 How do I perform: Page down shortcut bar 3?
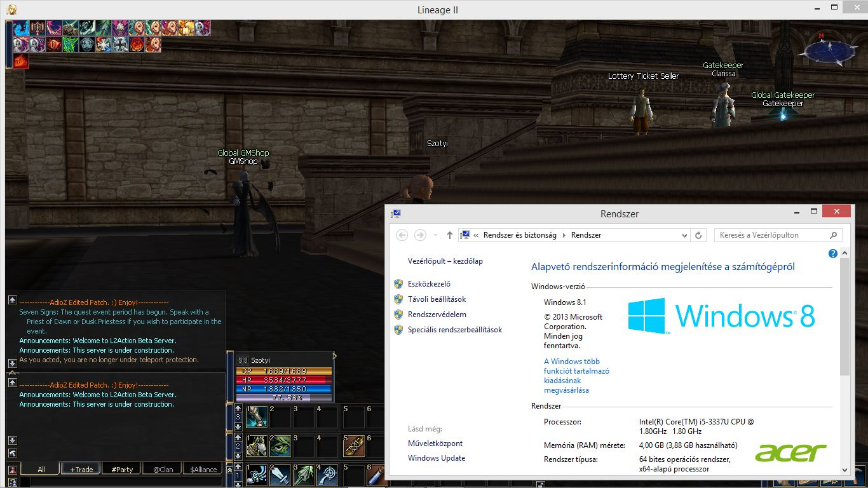(238, 427)
